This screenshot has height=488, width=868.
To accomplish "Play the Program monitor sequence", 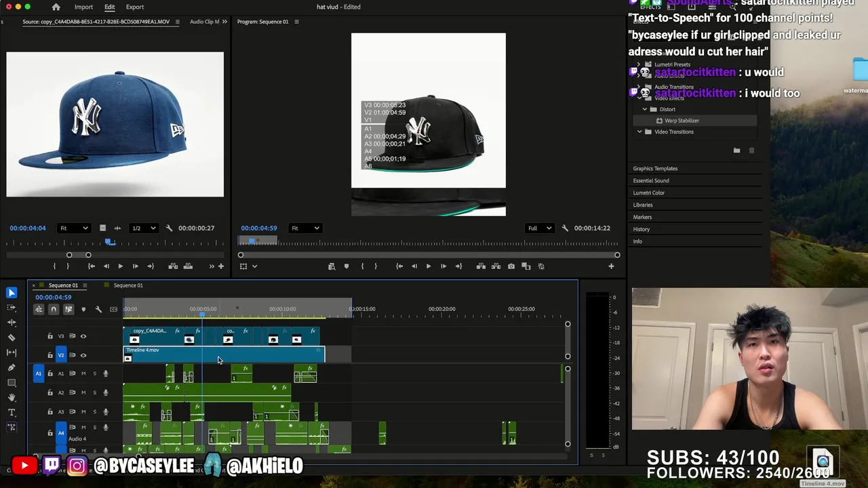I will click(x=429, y=266).
